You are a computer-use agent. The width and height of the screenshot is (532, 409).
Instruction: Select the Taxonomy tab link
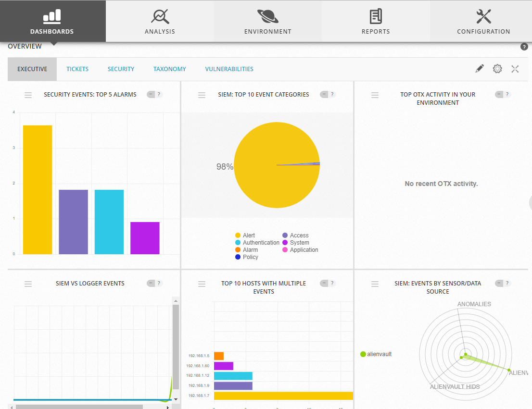(170, 69)
